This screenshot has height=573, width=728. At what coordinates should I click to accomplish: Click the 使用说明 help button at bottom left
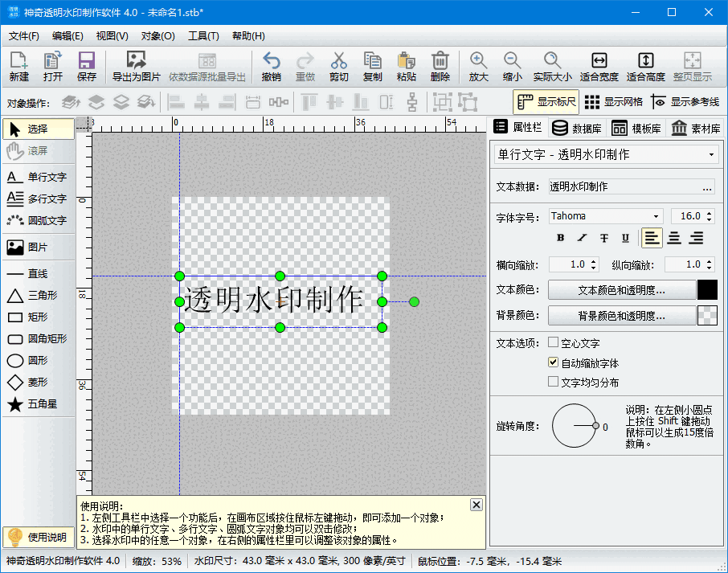(37, 537)
